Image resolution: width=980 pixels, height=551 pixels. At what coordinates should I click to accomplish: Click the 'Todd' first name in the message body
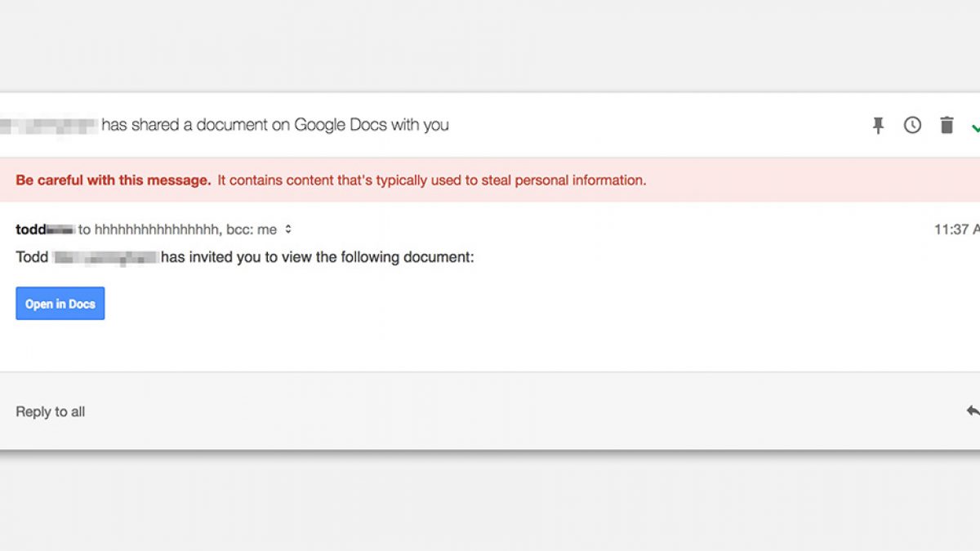[31, 257]
